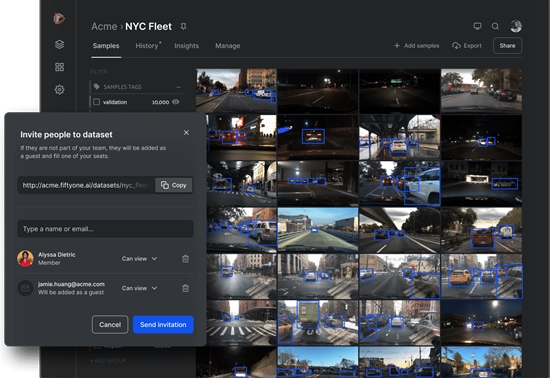Open the green-tinted highway thumbnail
Screen dimensions: 550x378
[x=318, y=230]
